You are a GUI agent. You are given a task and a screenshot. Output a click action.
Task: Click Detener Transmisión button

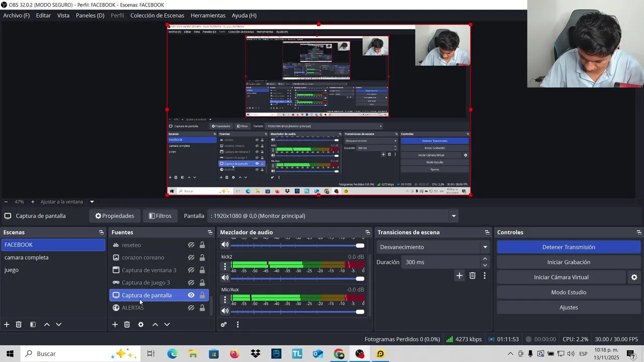coord(569,247)
